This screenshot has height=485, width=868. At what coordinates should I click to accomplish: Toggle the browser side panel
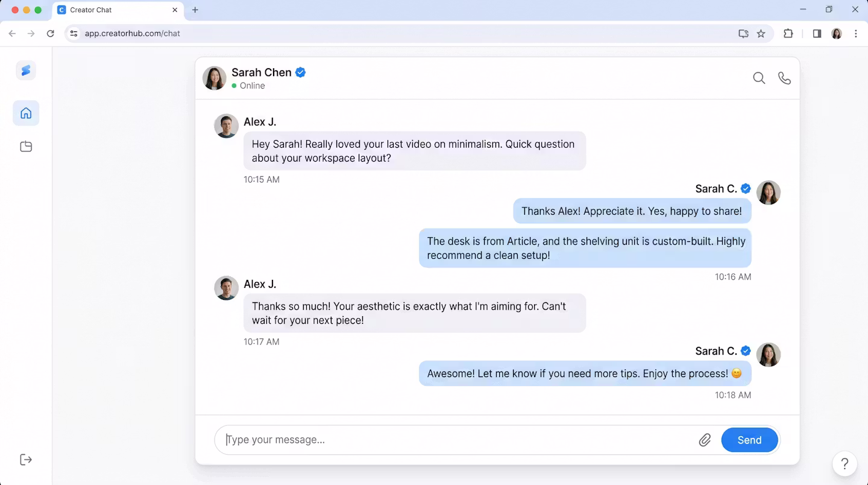pos(817,34)
